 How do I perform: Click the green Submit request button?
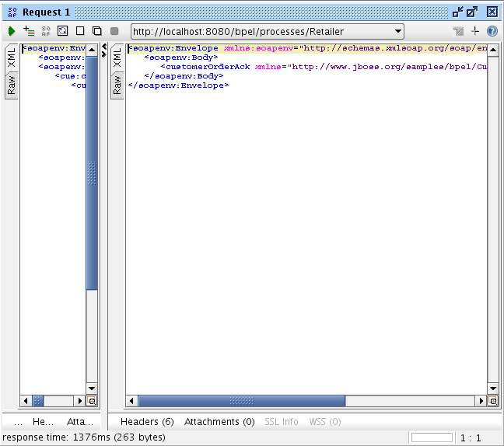[x=12, y=31]
